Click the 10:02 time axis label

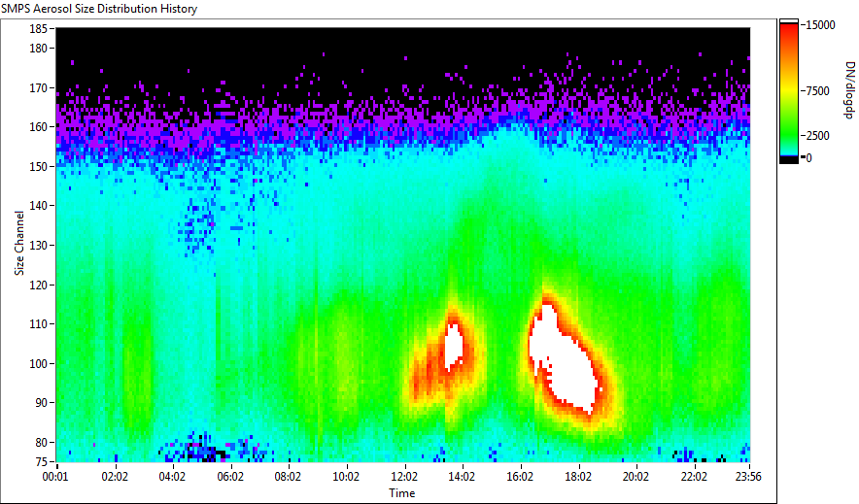[x=346, y=477]
